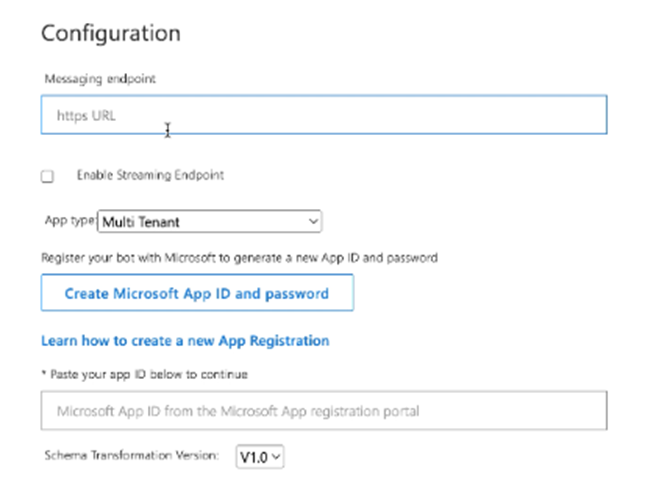Click the Register your bot with Microsoft text
The width and height of the screenshot is (656, 502).
tap(239, 257)
